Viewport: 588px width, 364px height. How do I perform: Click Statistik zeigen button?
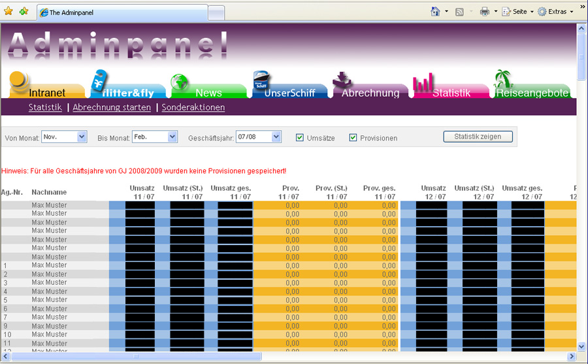coord(478,137)
